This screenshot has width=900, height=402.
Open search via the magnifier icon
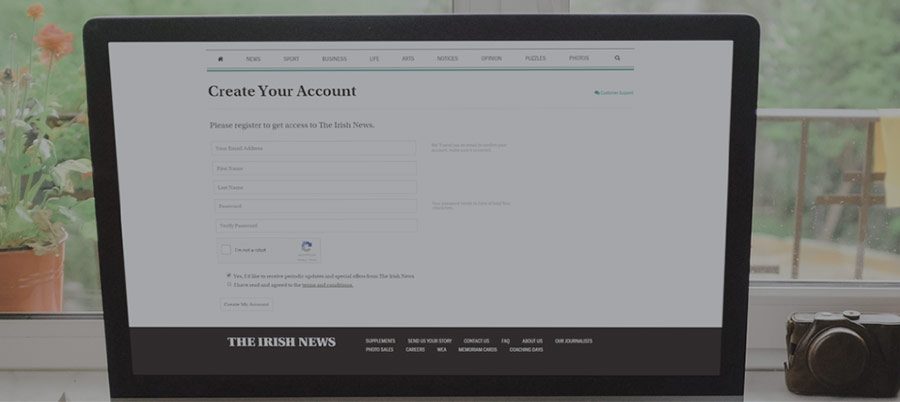coord(617,59)
